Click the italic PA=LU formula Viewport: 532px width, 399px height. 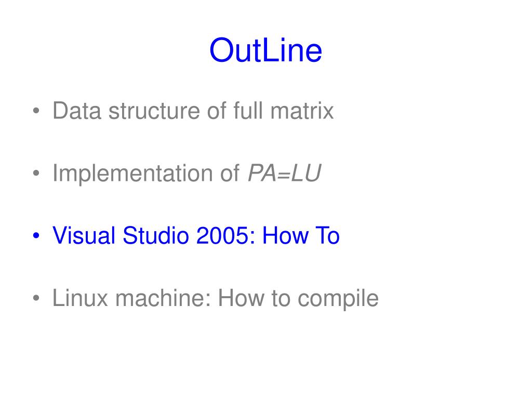(x=284, y=174)
